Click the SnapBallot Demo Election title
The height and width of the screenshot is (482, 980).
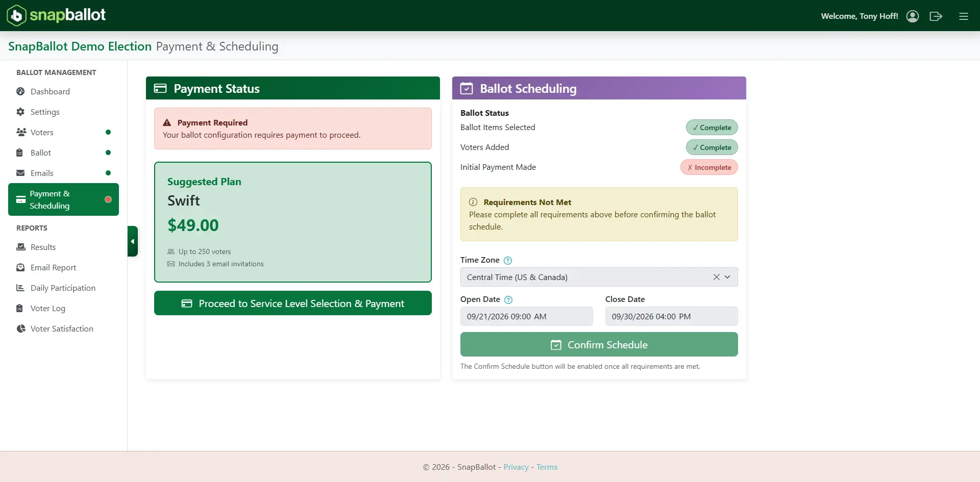coord(80,46)
